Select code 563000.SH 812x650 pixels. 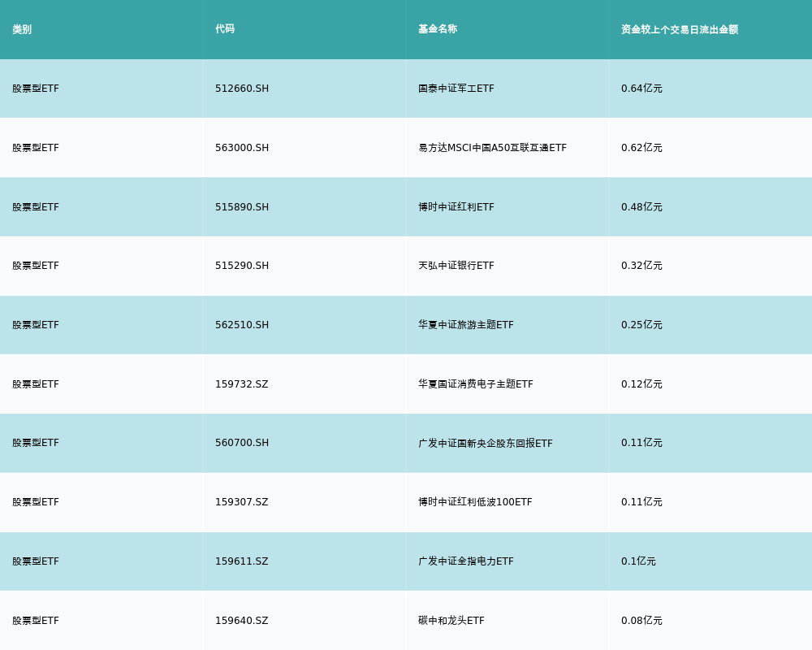point(242,148)
